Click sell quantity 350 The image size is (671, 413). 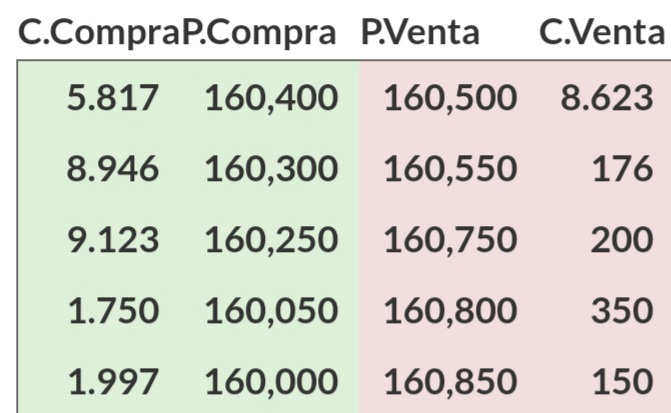(622, 311)
